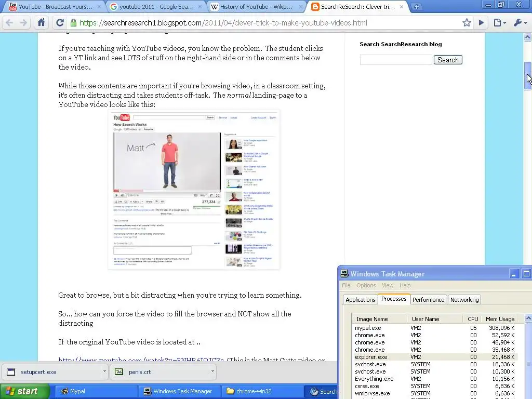
Task: Open the YouTube landing-page screenshot image
Action: tap(194, 190)
